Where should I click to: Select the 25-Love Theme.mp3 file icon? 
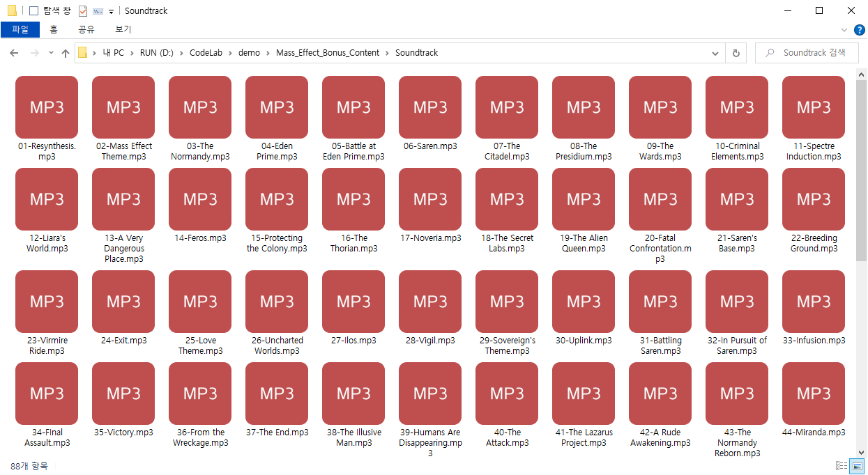(200, 302)
